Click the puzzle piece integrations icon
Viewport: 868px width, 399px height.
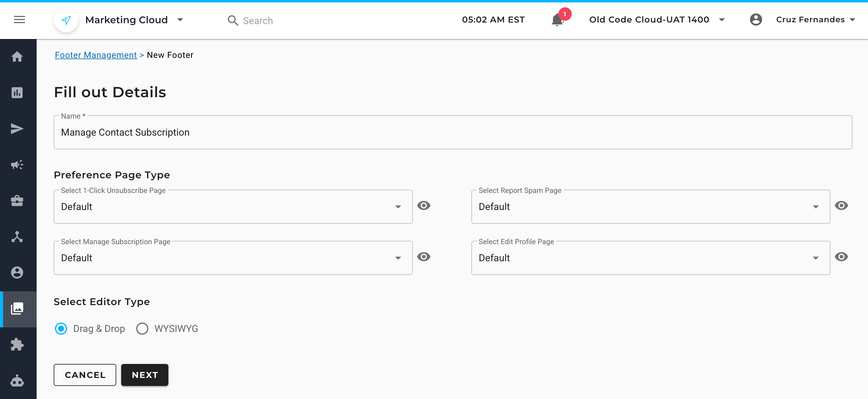[17, 344]
